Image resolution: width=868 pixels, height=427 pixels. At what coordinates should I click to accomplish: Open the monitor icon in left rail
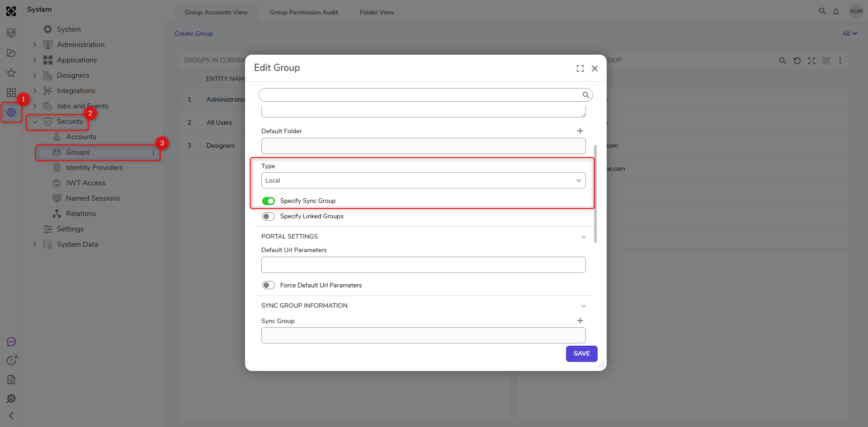11,33
